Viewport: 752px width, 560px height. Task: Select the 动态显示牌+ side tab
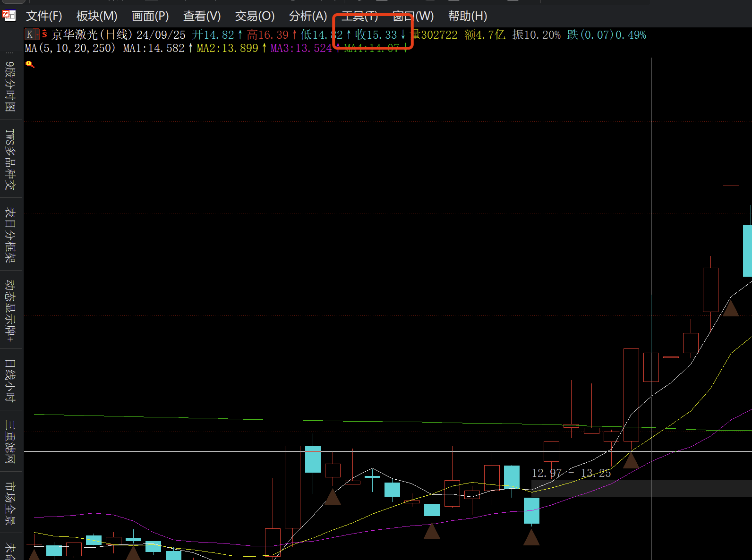tap(10, 310)
